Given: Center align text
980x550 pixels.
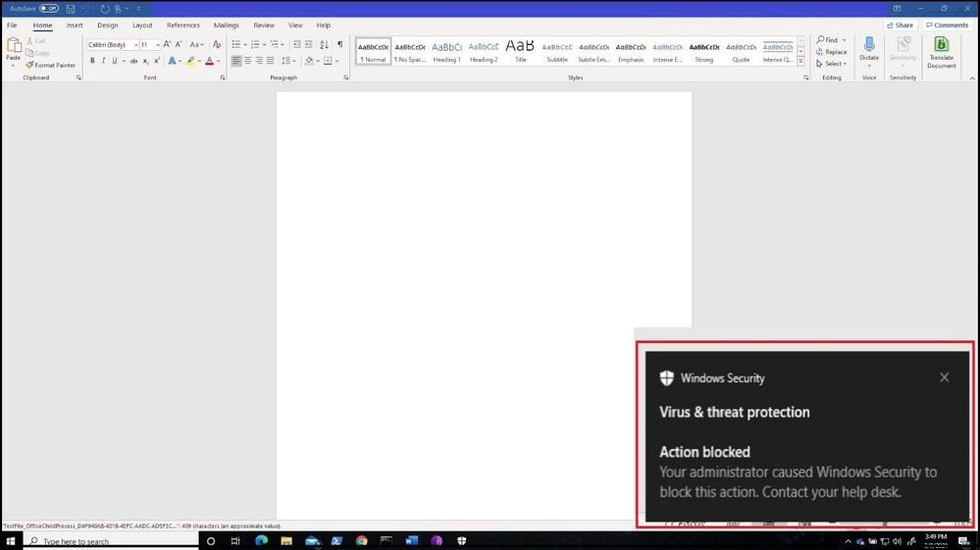Looking at the screenshot, I should (248, 61).
